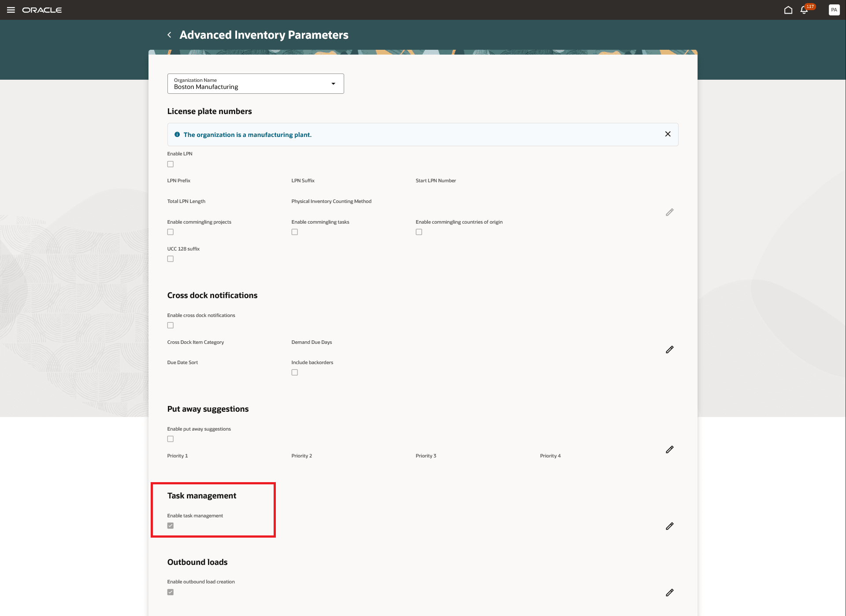Expand the Organization Name dropdown arrow
This screenshot has width=846, height=616.
coord(333,84)
